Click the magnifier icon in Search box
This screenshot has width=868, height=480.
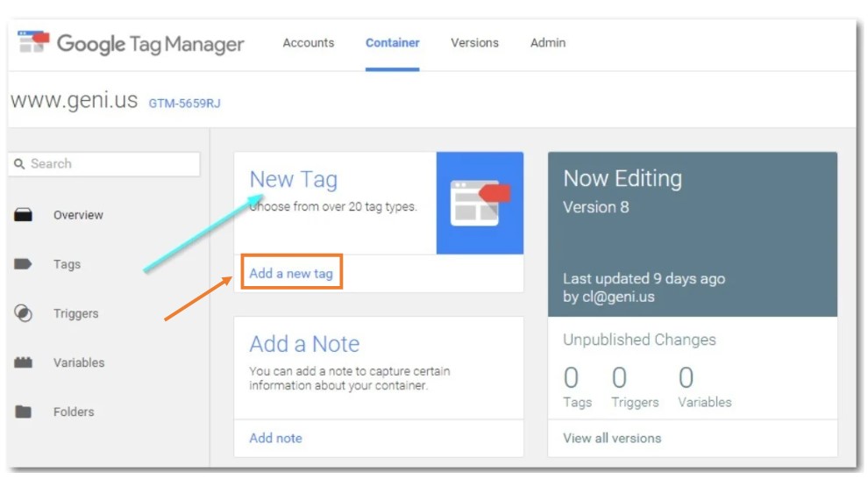coord(19,164)
